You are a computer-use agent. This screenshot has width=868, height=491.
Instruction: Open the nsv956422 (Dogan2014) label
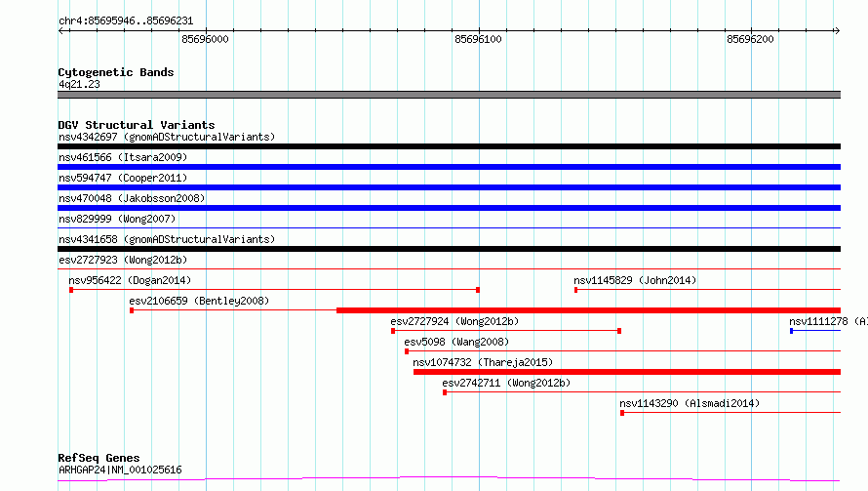[130, 280]
